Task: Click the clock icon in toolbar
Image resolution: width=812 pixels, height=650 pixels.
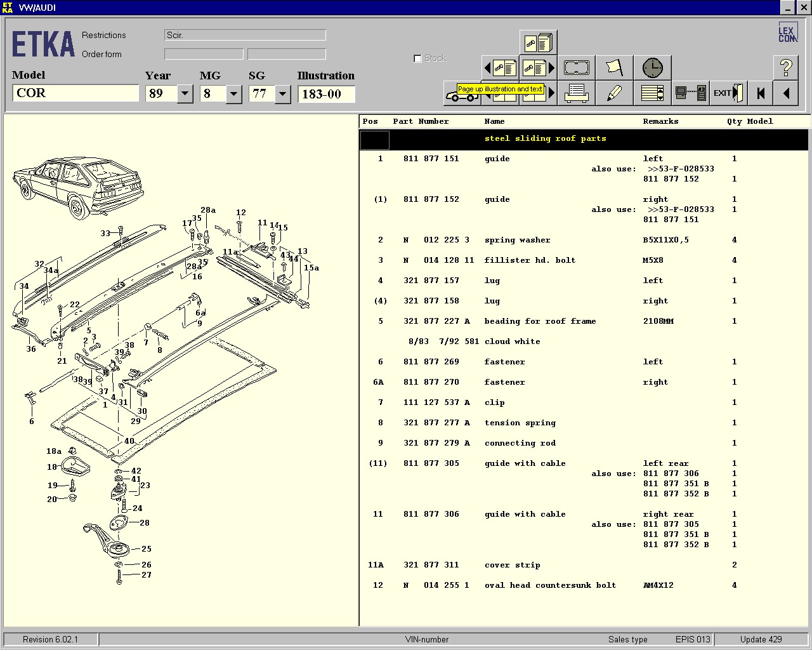Action: click(652, 67)
